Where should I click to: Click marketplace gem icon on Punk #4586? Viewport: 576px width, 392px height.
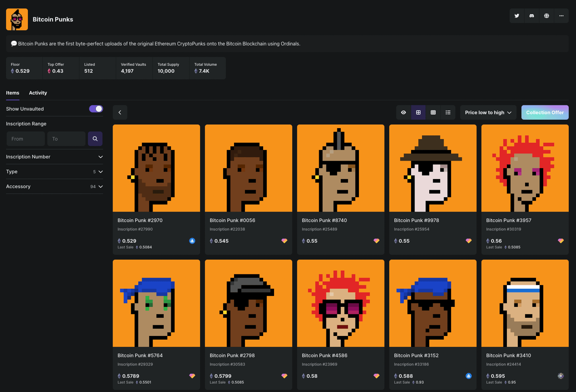point(377,376)
